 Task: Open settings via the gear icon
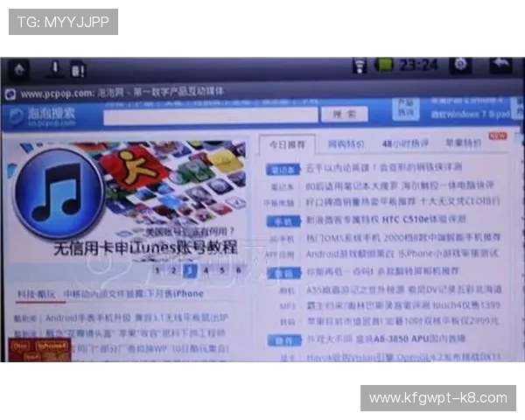[x=460, y=64]
